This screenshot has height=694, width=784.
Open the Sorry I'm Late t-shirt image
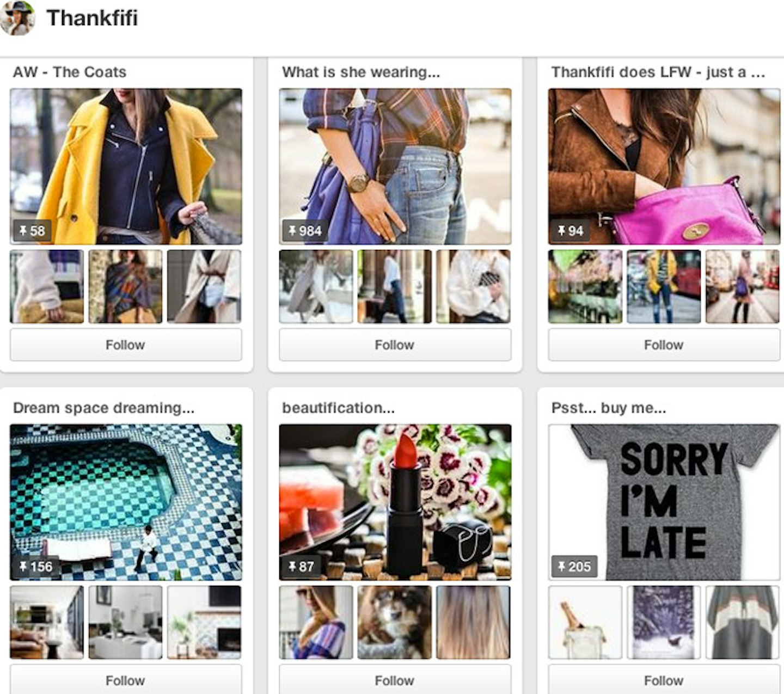point(664,502)
